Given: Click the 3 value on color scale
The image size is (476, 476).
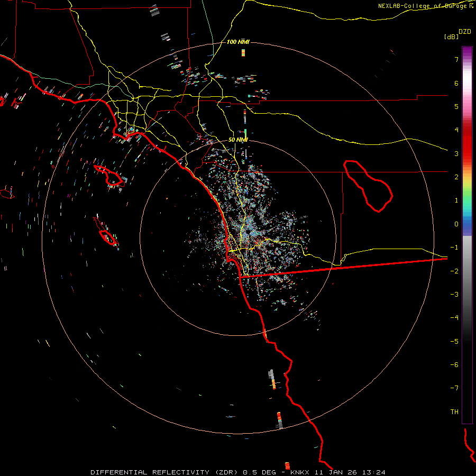Looking at the screenshot, I should point(456,153).
